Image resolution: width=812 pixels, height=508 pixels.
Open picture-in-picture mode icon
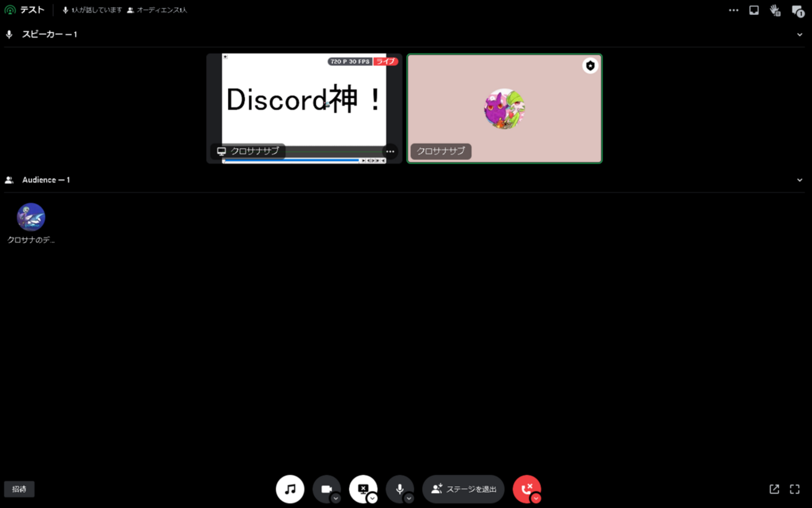tap(754, 10)
